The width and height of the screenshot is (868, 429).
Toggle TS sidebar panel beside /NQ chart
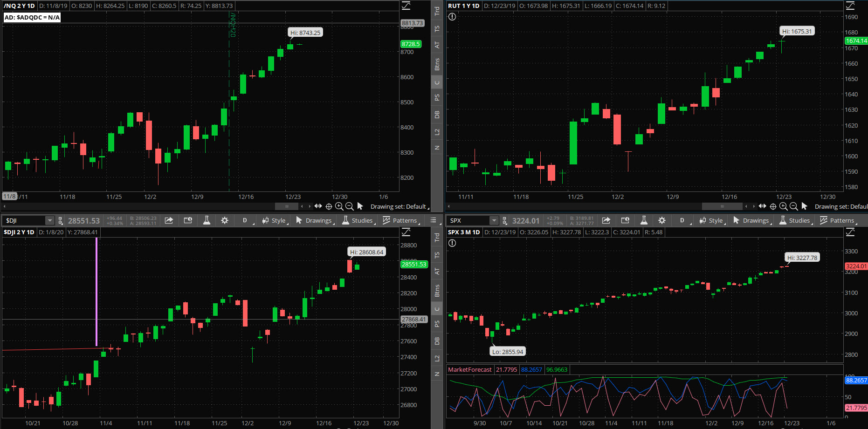(x=437, y=29)
